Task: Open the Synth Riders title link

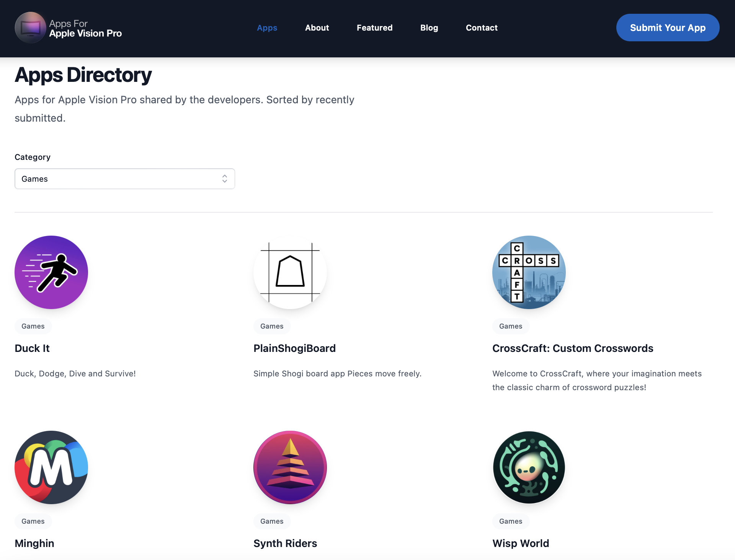Action: tap(285, 543)
